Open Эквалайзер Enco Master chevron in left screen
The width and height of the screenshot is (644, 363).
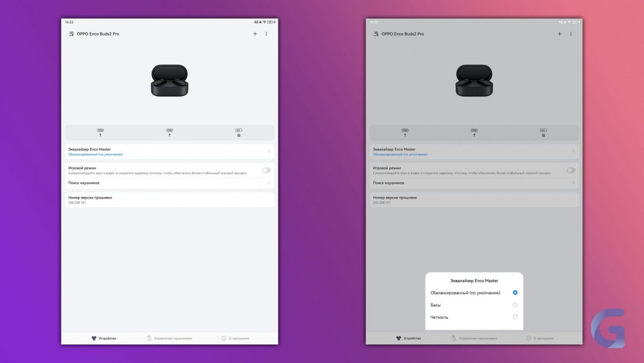pyautogui.click(x=269, y=151)
